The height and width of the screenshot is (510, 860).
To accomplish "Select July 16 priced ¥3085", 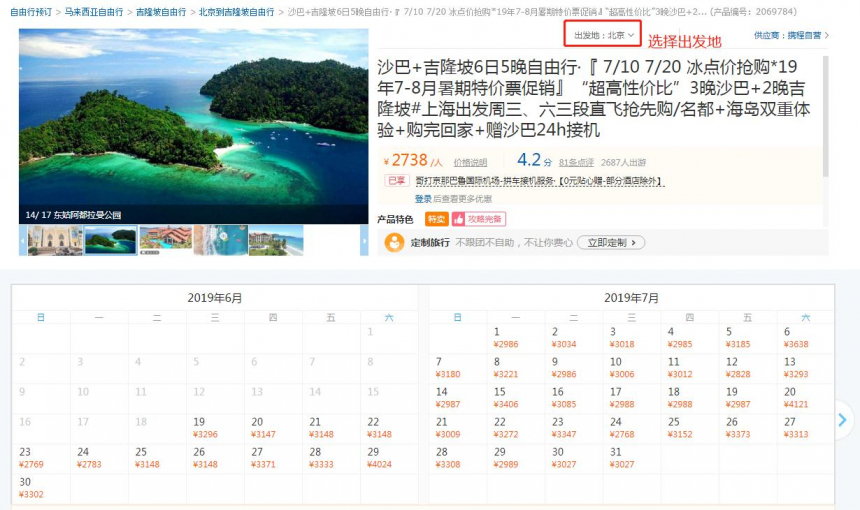I will click(574, 399).
